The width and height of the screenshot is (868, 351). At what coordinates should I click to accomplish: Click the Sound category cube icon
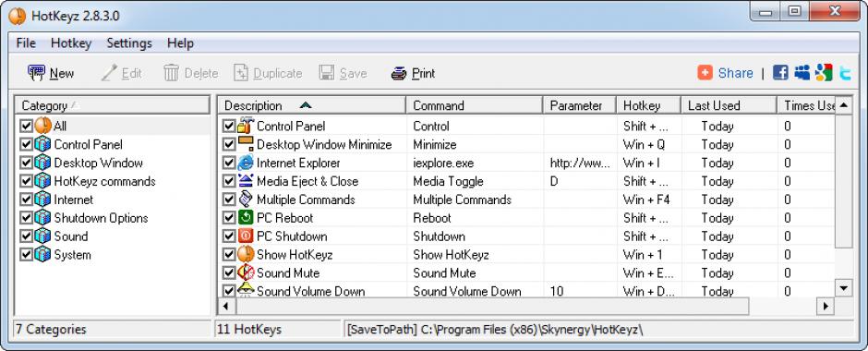(x=42, y=236)
